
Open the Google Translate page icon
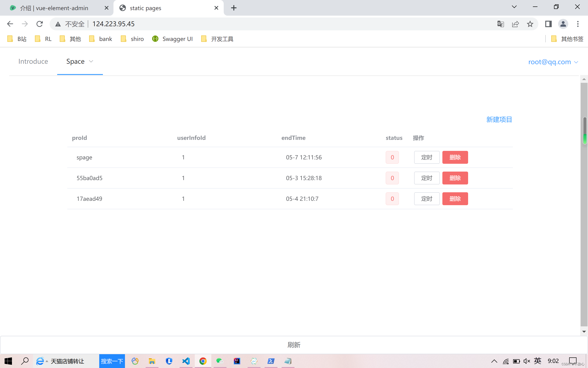point(500,24)
